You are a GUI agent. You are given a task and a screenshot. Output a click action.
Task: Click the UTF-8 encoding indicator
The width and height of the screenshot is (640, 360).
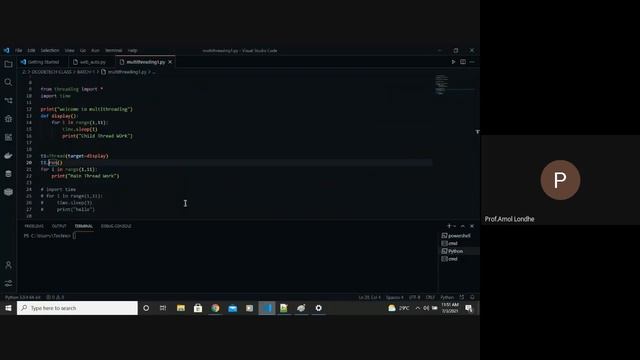(x=414, y=297)
